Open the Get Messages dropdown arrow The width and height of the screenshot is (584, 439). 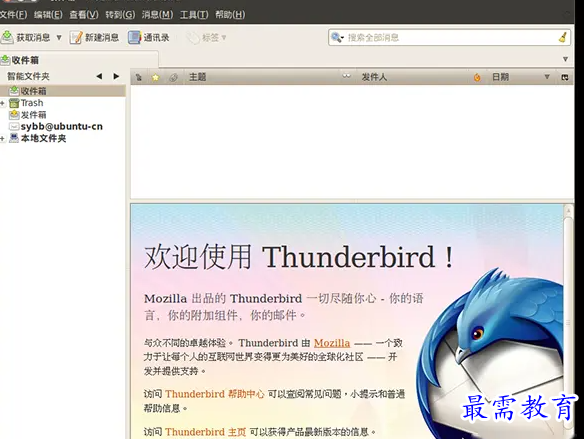click(x=59, y=38)
